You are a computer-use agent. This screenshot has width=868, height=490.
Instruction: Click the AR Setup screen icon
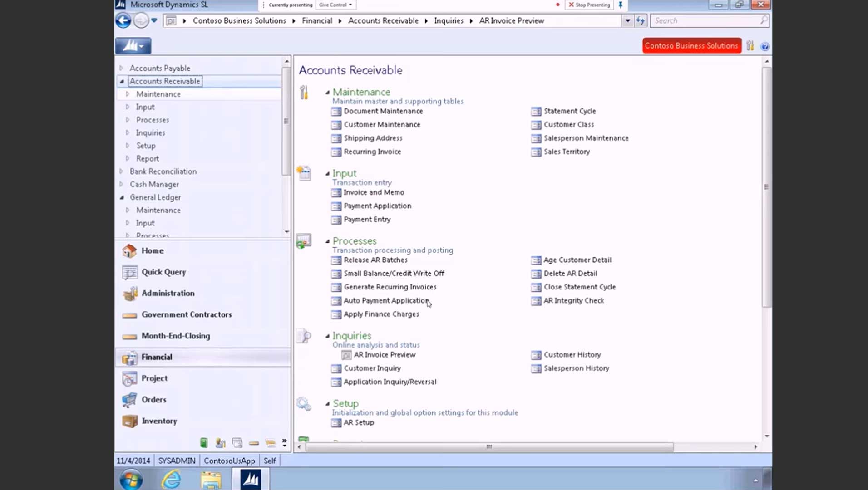tap(336, 423)
